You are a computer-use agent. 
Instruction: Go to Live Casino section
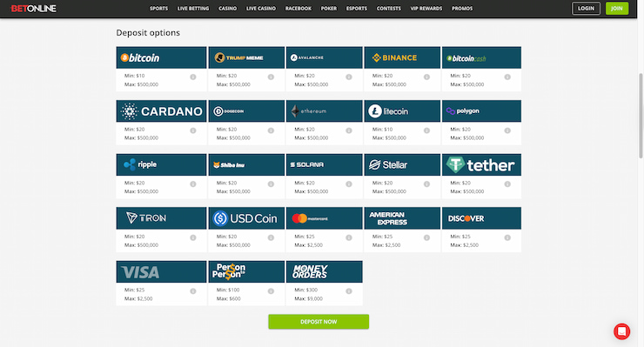(261, 8)
